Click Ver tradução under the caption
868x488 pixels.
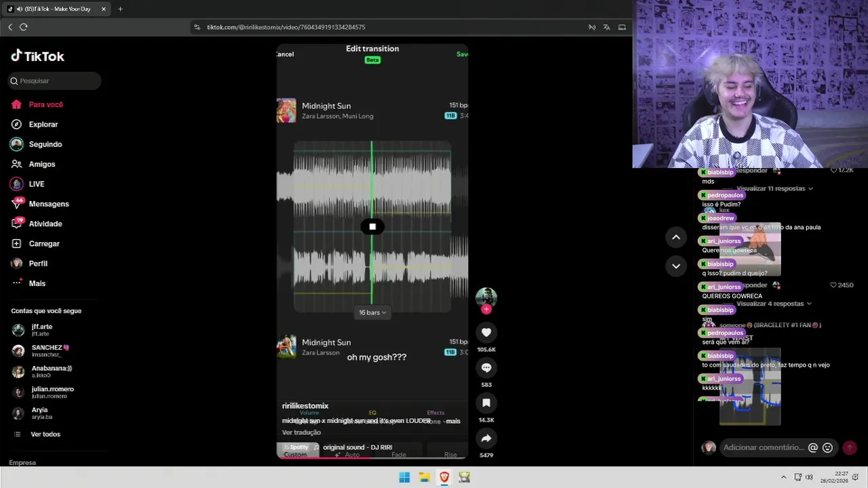click(x=301, y=432)
